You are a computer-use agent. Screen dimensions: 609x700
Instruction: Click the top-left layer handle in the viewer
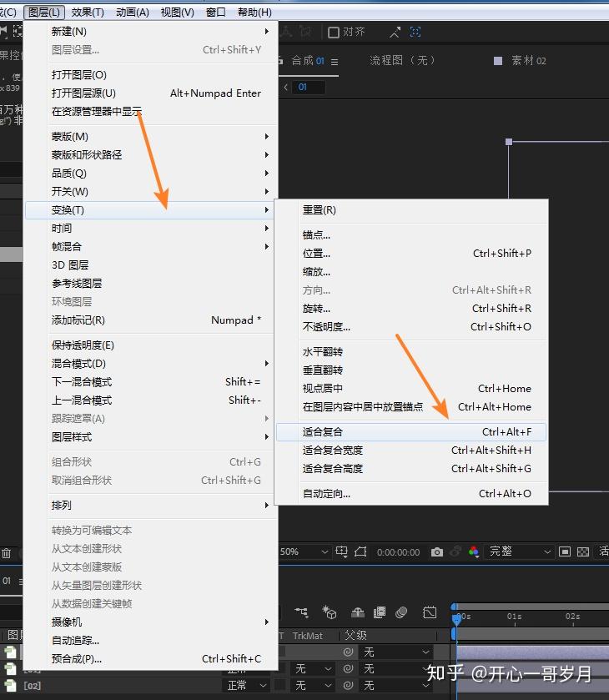pos(509,142)
